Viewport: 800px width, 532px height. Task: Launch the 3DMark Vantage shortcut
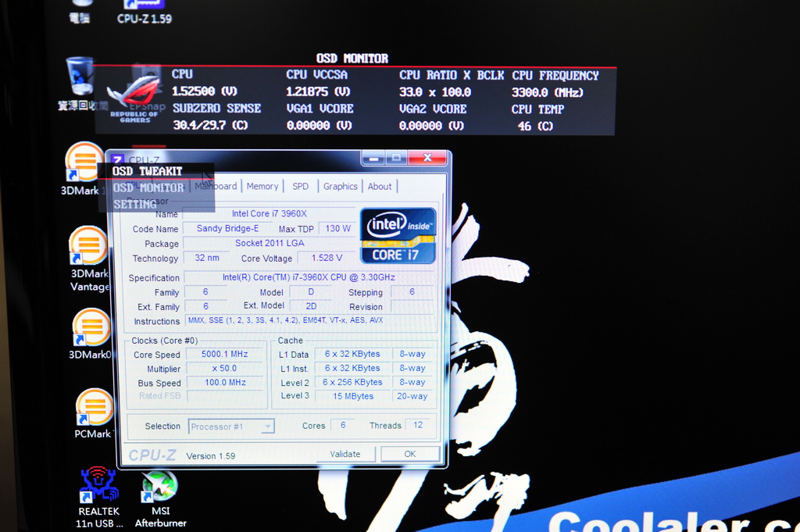coord(89,259)
